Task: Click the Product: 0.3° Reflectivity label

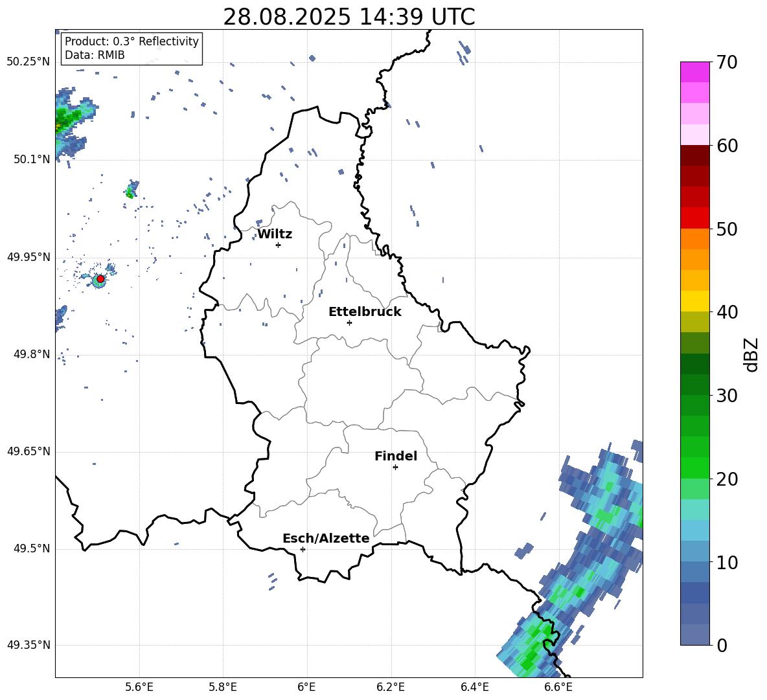Action: click(132, 41)
